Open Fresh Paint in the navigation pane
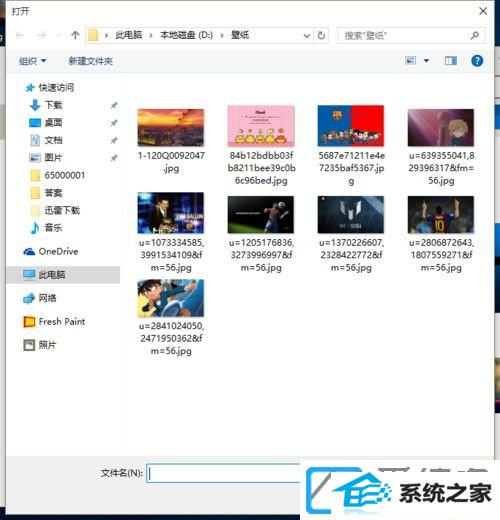The height and width of the screenshot is (520, 500). [x=54, y=322]
